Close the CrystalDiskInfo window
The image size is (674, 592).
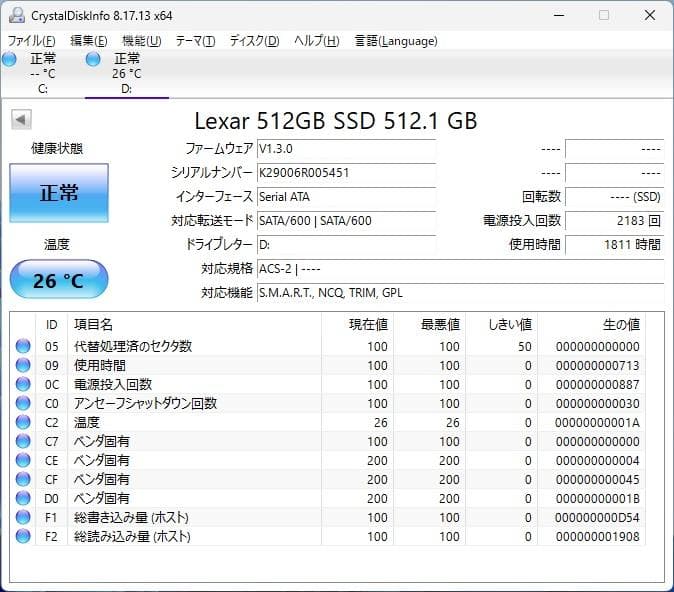(x=650, y=15)
